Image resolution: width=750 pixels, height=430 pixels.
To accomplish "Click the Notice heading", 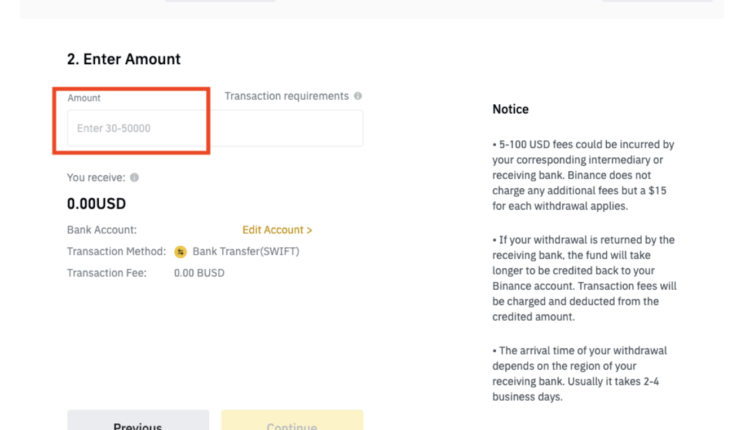I will tap(510, 109).
